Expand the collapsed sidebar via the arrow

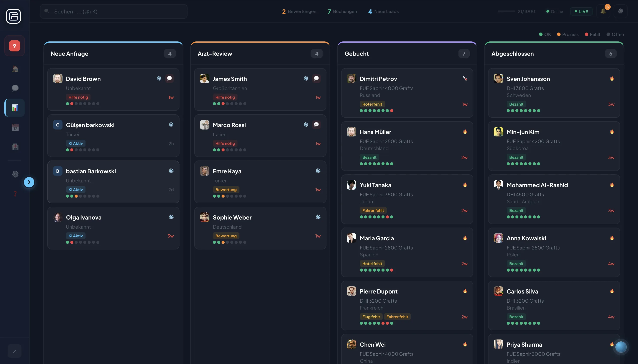tap(29, 182)
